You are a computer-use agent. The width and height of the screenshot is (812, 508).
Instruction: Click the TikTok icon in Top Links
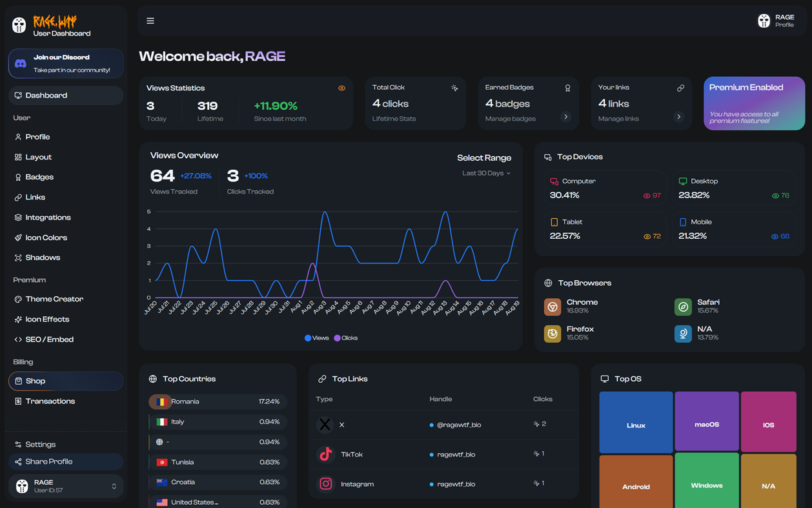point(325,454)
